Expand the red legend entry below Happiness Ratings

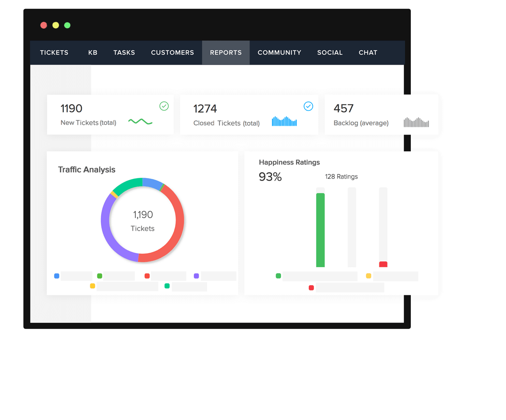[311, 288]
